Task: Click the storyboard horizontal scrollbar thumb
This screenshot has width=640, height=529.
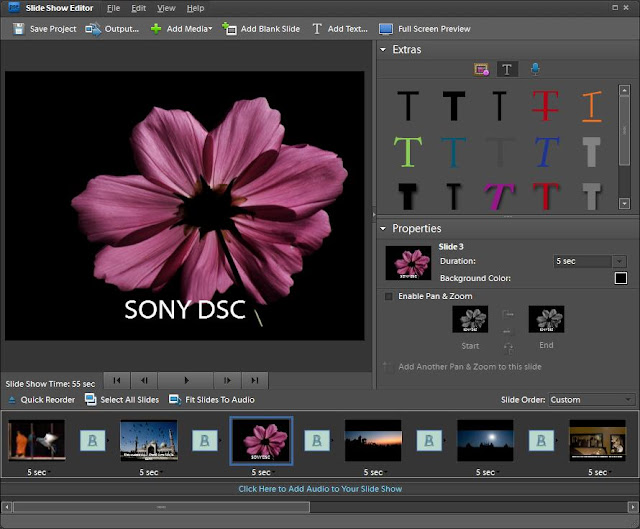Action: point(162,507)
